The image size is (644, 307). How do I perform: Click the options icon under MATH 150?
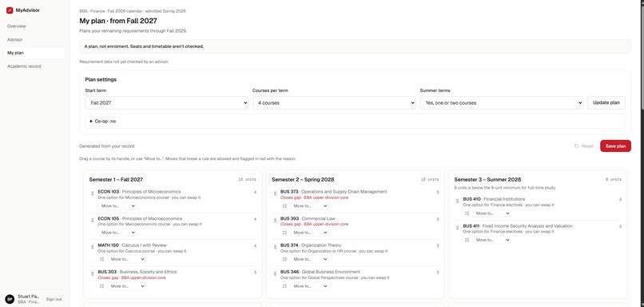coord(101,259)
